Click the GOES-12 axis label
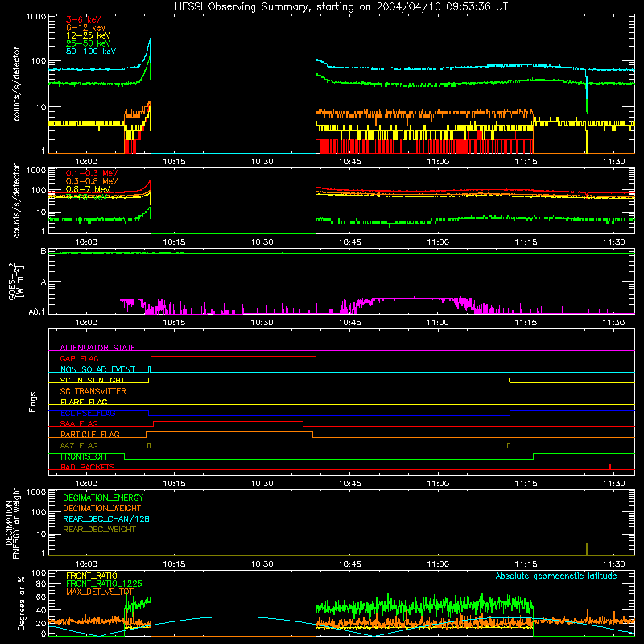This screenshot has width=644, height=644. point(15,281)
